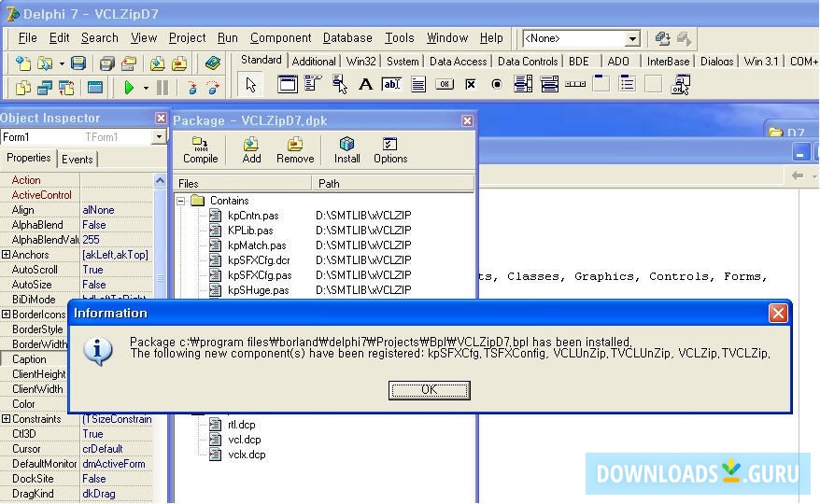
Task: Select the Edit component icon
Action: (x=391, y=84)
